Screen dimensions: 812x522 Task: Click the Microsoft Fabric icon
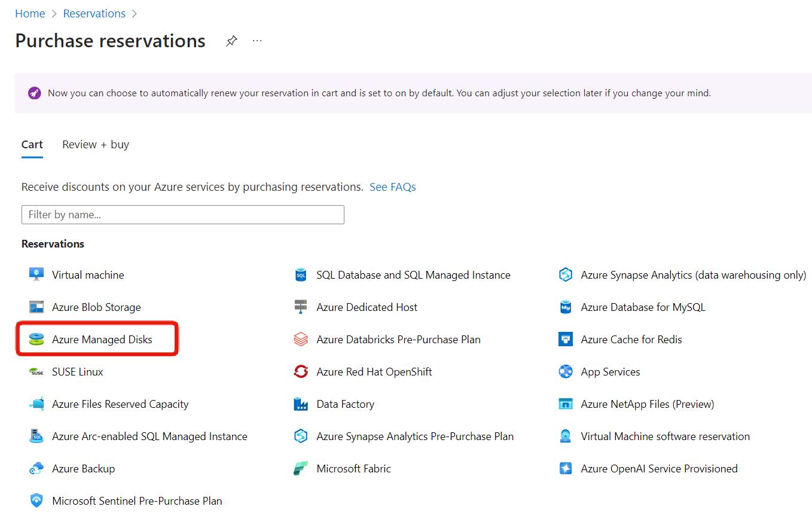pyautogui.click(x=301, y=468)
